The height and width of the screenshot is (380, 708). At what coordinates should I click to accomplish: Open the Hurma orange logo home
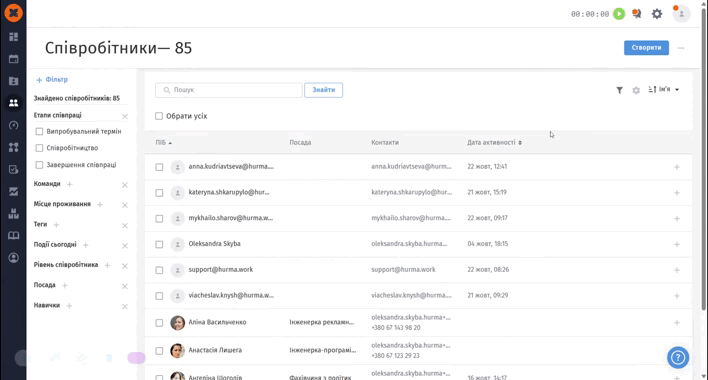coord(14,12)
